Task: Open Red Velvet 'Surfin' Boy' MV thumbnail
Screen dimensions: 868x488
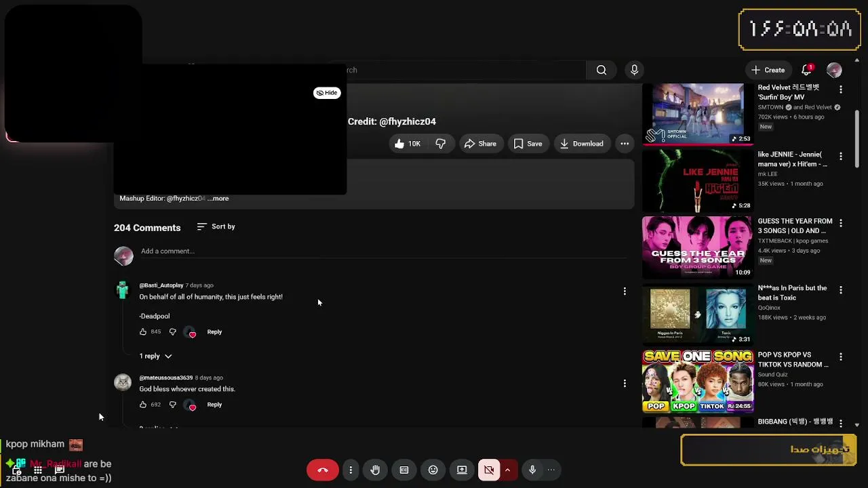Action: pyautogui.click(x=697, y=114)
